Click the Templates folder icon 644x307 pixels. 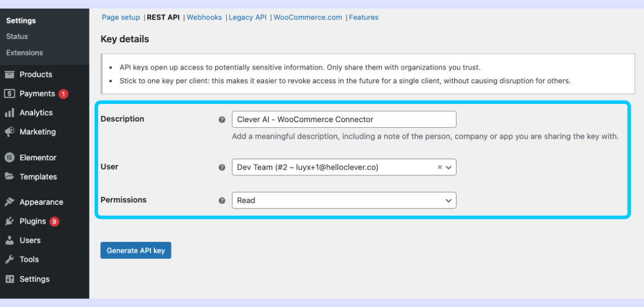tap(10, 177)
